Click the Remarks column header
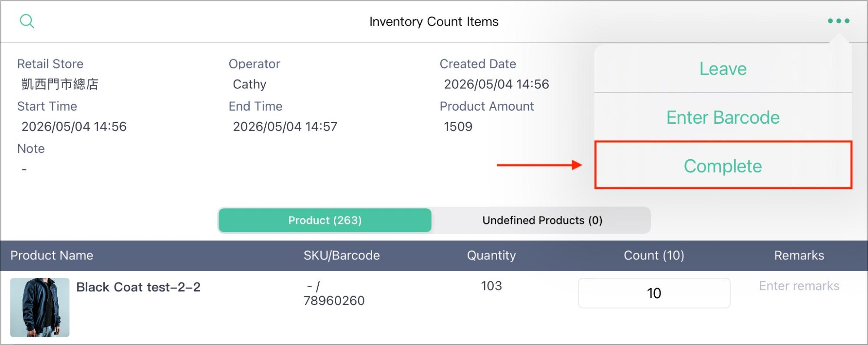 click(x=799, y=255)
